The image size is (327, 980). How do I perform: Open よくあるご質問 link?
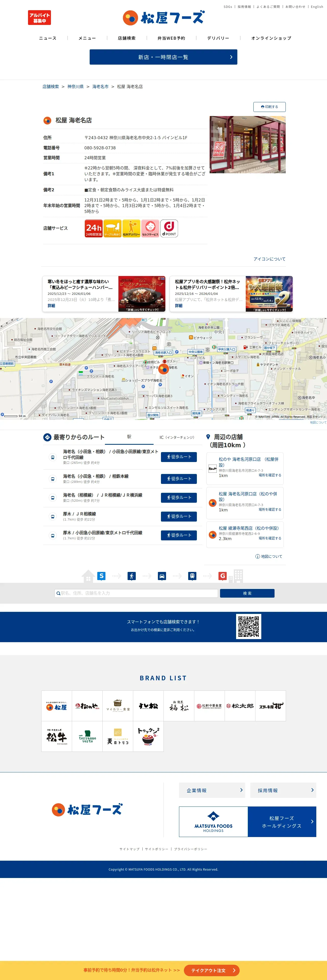pos(268,7)
